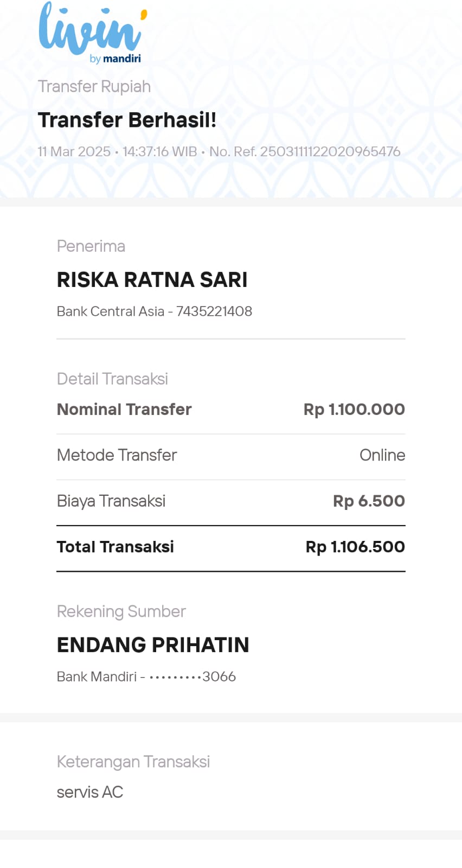Select the Nominal Transfer label
Image resolution: width=462 pixels, height=868 pixels.
click(124, 410)
